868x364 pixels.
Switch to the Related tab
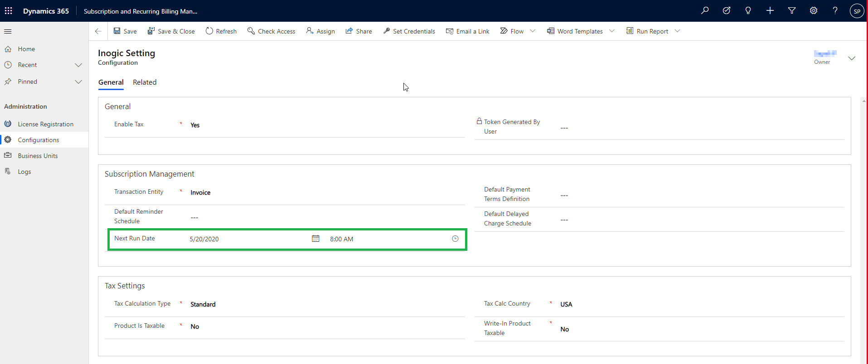[145, 82]
